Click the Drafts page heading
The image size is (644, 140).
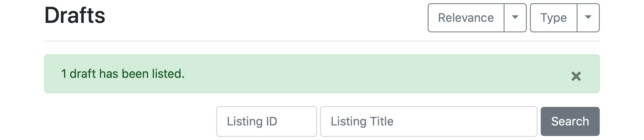[75, 16]
